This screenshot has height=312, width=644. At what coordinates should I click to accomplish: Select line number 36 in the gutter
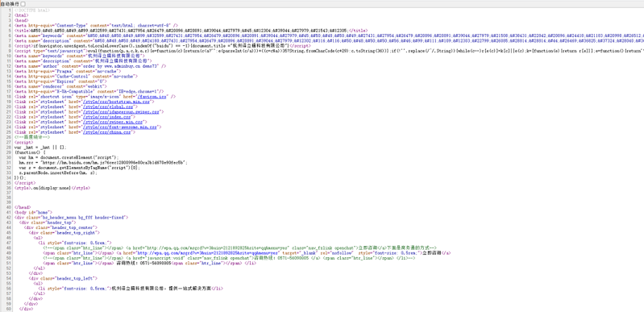9,188
